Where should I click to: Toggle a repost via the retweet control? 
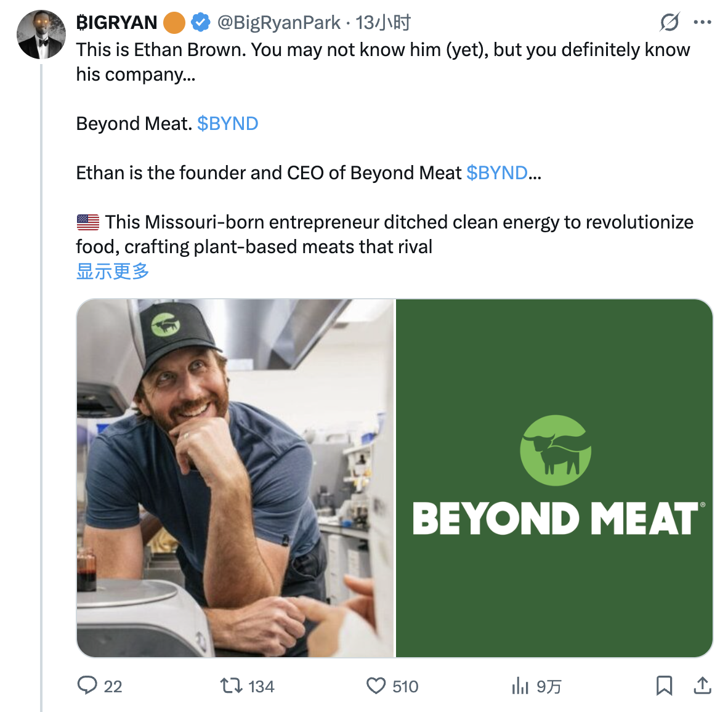231,686
